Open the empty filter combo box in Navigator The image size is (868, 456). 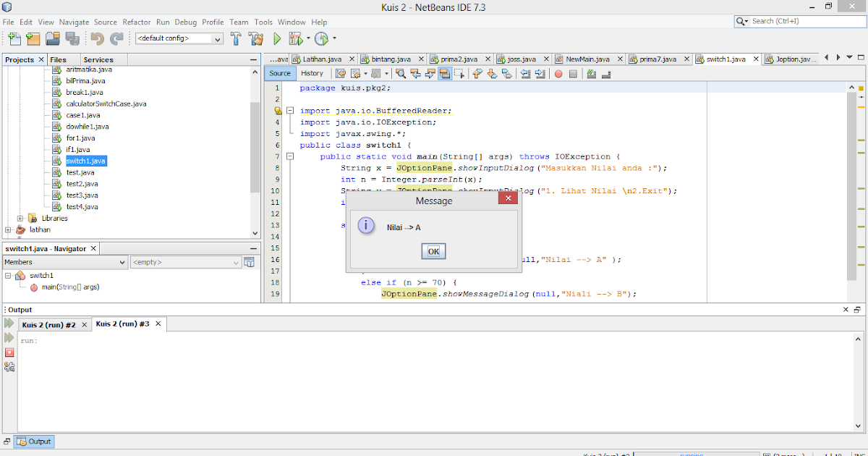185,262
